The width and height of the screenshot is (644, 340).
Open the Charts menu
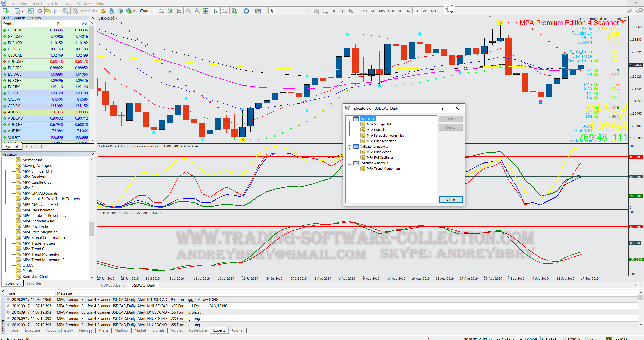click(x=52, y=3)
